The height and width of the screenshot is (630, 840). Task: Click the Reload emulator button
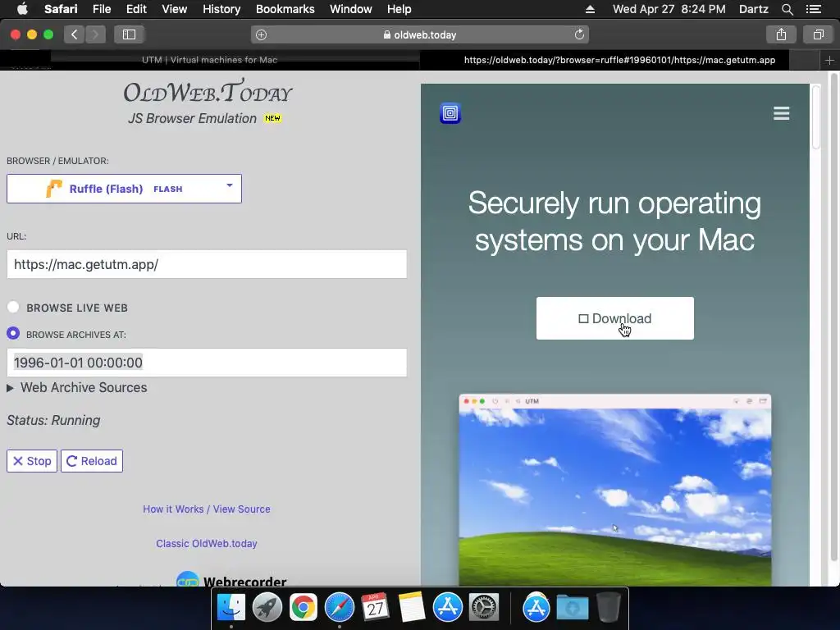(92, 461)
